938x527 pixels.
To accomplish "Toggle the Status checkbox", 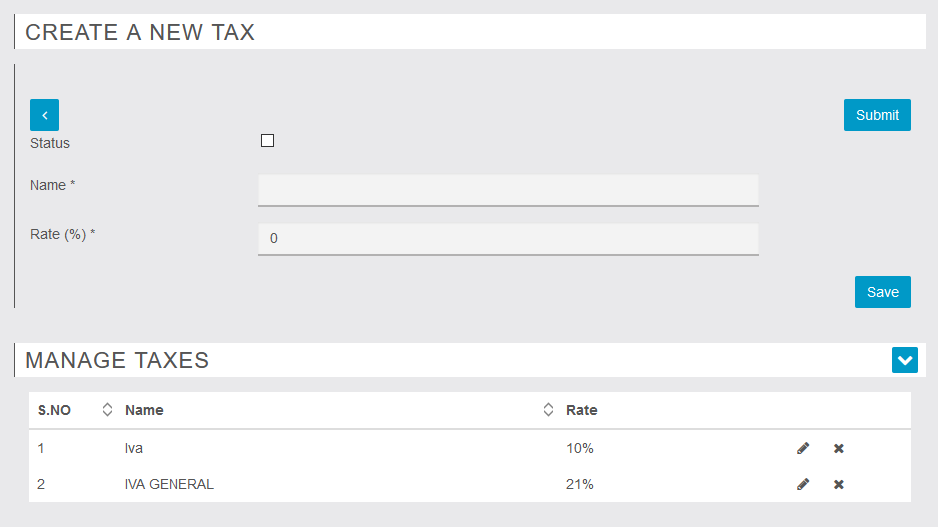I will 267,141.
